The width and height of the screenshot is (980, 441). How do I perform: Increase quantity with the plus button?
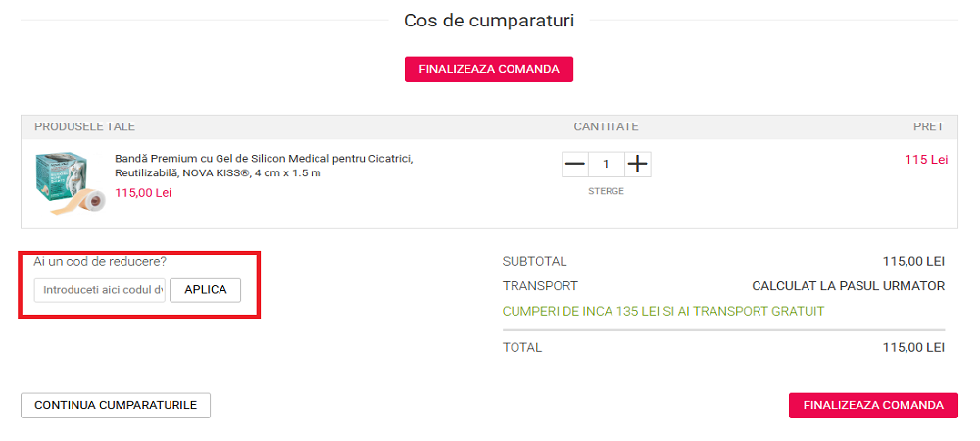pyautogui.click(x=637, y=164)
